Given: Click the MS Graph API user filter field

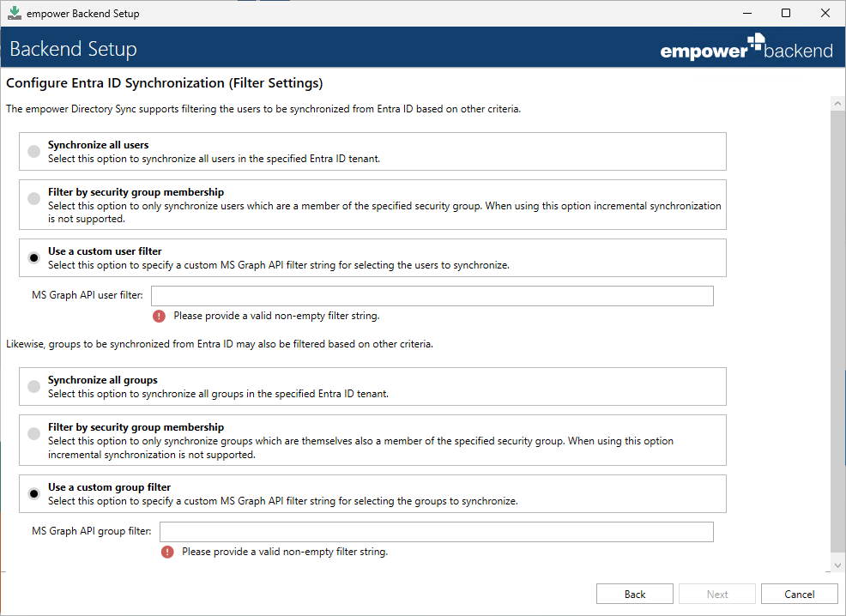Looking at the screenshot, I should pyautogui.click(x=432, y=296).
